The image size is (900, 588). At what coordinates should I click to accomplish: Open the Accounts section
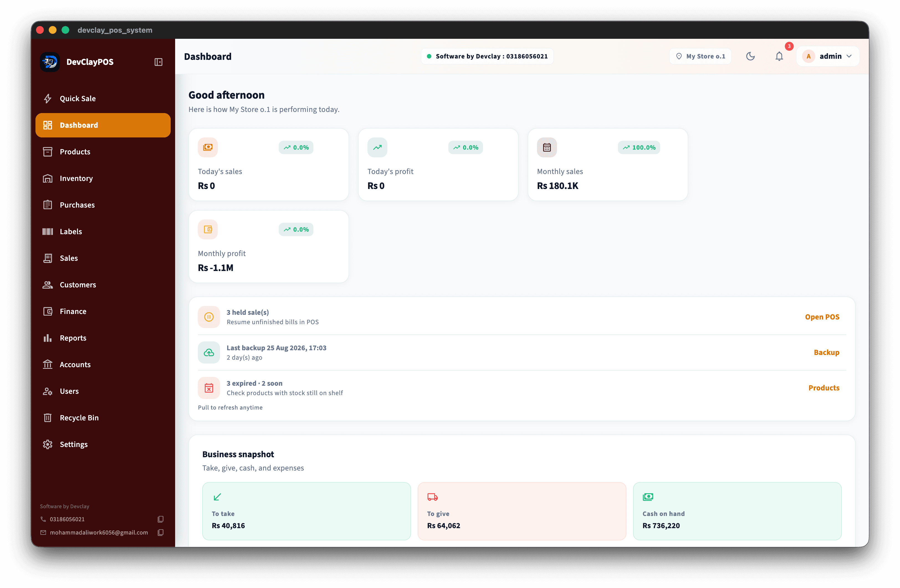coord(103,365)
